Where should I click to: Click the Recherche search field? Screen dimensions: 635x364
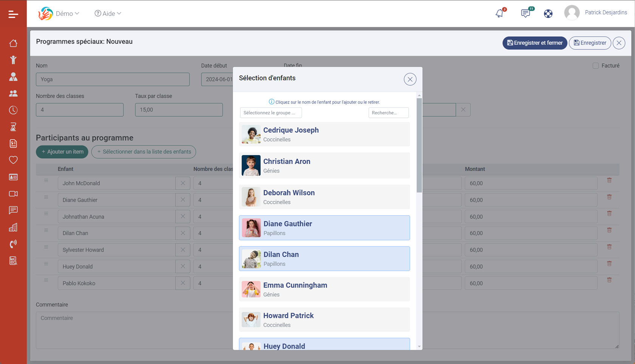388,113
